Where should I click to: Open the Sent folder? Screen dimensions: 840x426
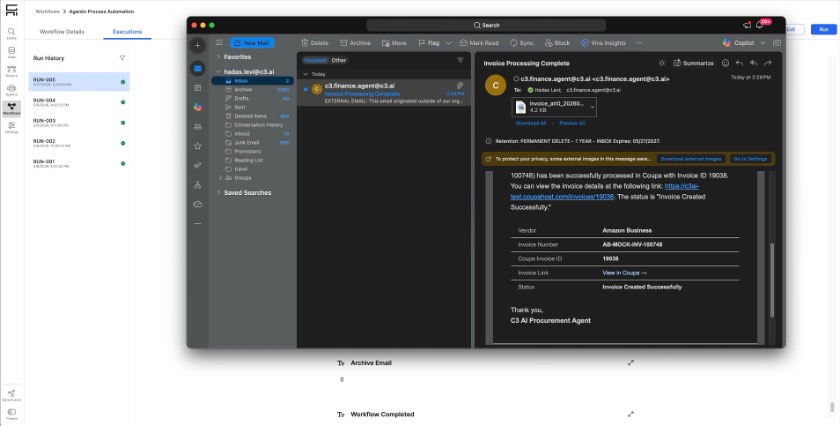pyautogui.click(x=252, y=107)
